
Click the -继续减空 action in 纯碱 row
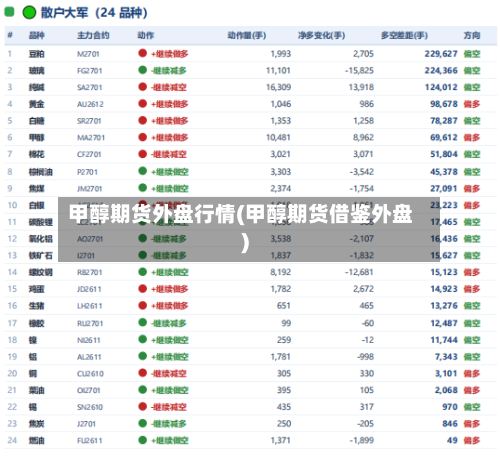[x=169, y=87]
